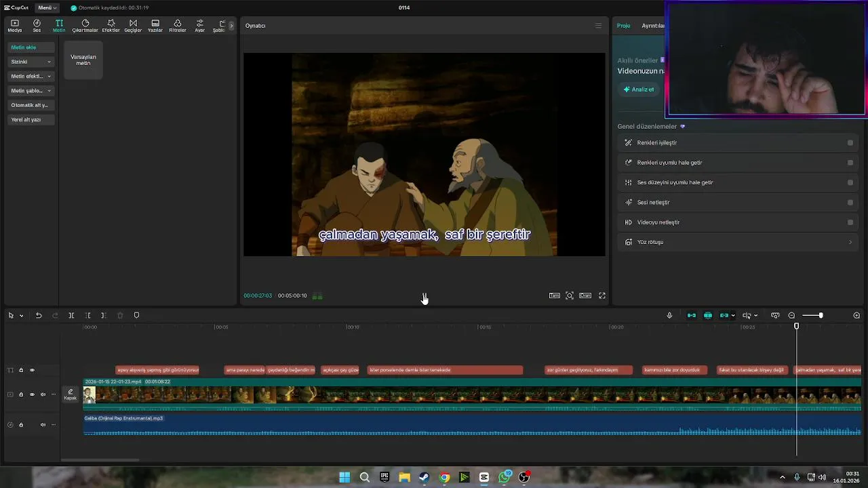Screen dimensions: 868x488
Task: Toggle main track magnet
Action: point(692,315)
